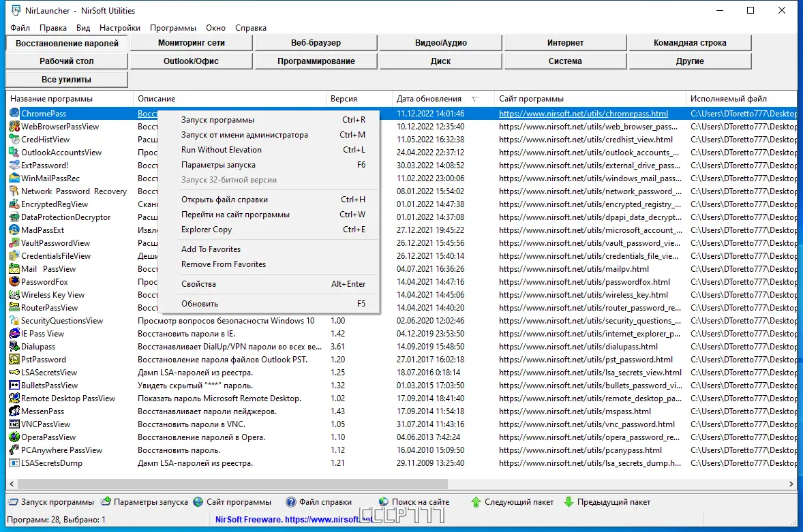Select the DataProtectionDecryptor icon
Image resolution: width=803 pixels, height=532 pixels.
[14, 217]
